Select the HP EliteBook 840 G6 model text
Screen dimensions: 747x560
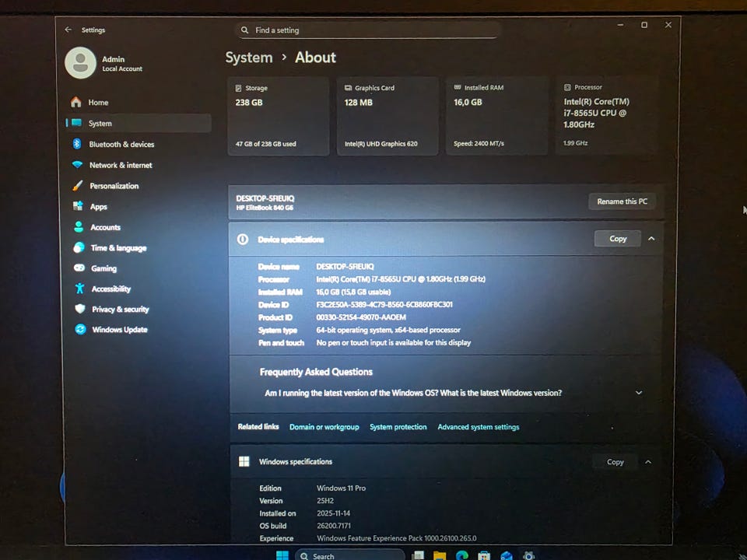(265, 208)
